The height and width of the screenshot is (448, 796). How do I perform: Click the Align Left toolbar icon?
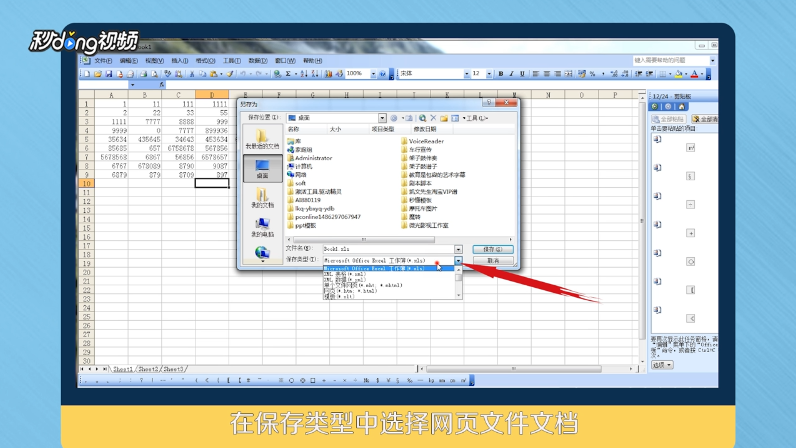536,74
